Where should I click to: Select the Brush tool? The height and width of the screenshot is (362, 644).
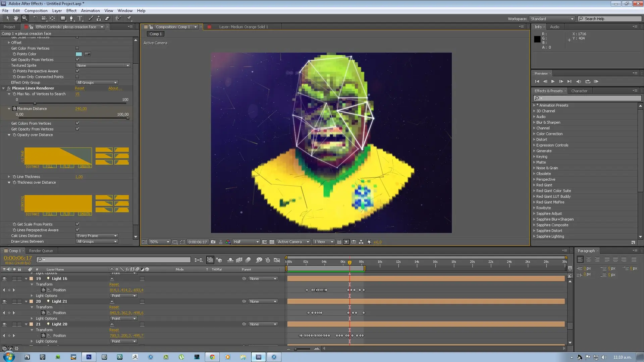point(91,18)
